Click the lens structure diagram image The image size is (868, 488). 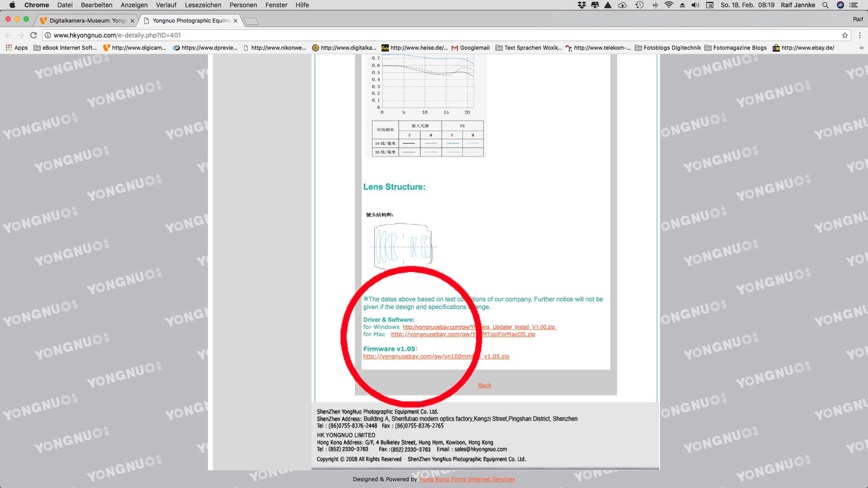pyautogui.click(x=403, y=246)
